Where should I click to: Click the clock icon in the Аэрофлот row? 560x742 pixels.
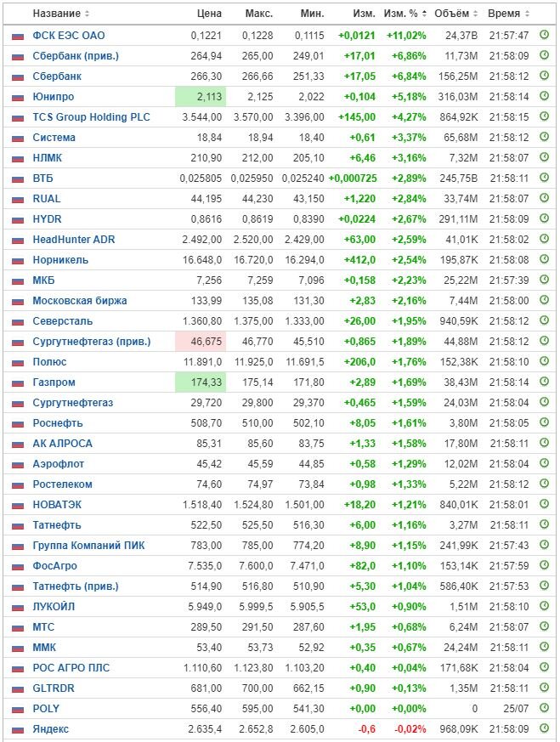point(545,463)
